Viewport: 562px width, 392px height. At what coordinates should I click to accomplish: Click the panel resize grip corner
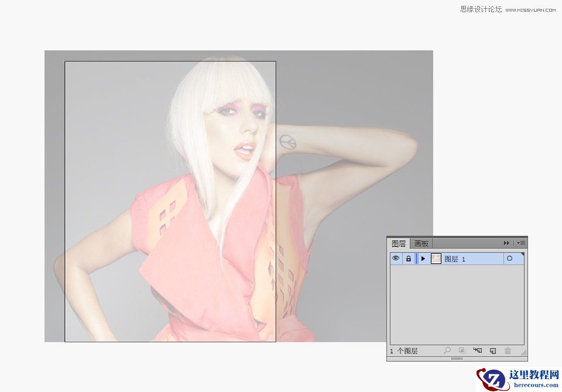(524, 353)
